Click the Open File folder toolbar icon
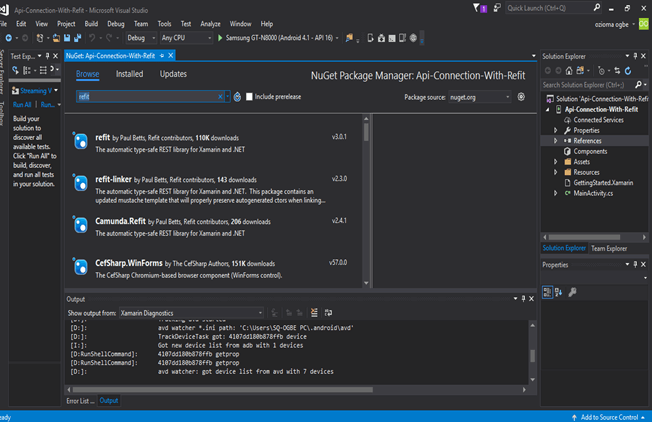This screenshot has width=652, height=422. pyautogui.click(x=56, y=38)
